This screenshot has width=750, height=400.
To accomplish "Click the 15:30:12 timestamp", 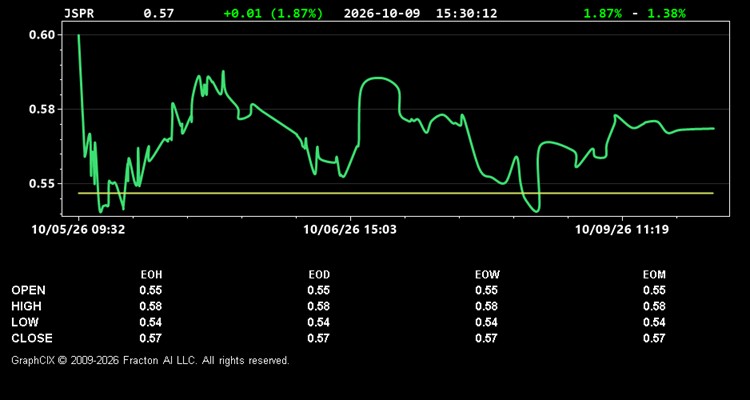I will (x=466, y=13).
